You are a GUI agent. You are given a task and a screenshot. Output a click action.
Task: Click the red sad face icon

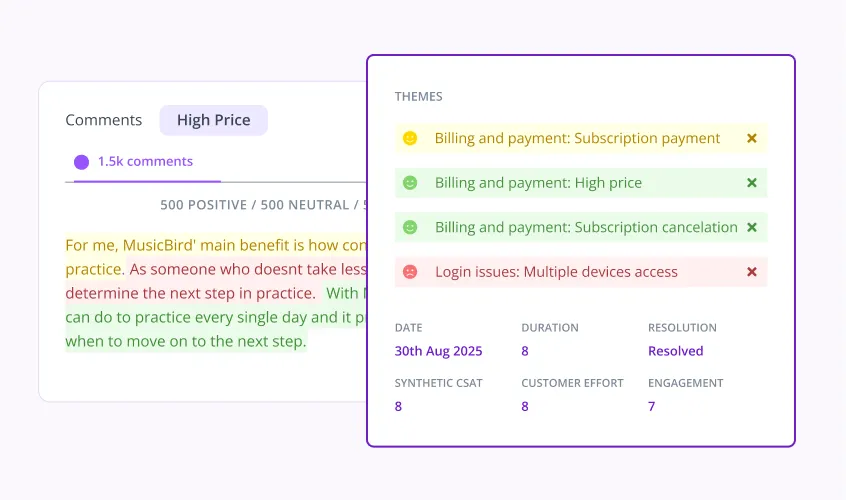[x=410, y=272]
